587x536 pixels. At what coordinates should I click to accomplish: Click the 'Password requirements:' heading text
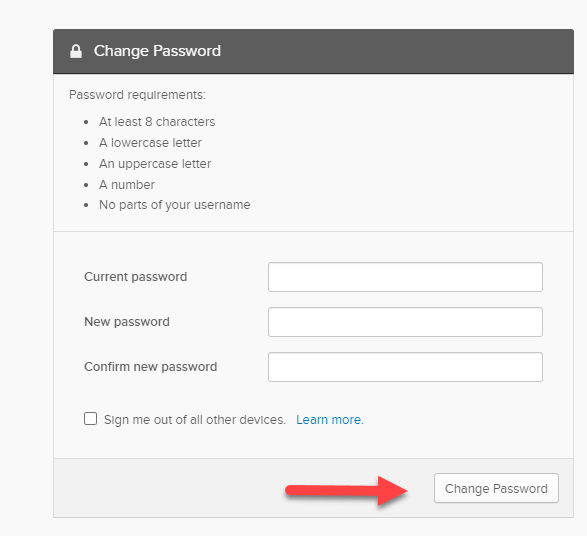137,95
